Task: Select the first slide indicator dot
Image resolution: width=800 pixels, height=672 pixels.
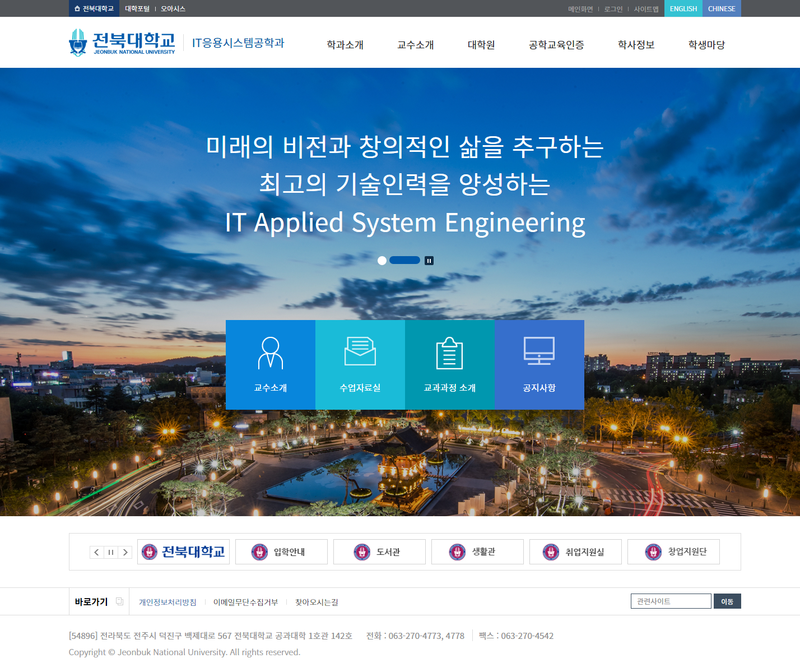Action: 382,260
